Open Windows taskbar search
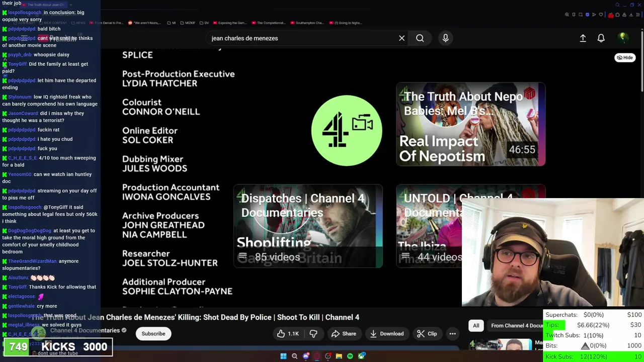Viewport: 644px width, 362px height. click(x=294, y=356)
